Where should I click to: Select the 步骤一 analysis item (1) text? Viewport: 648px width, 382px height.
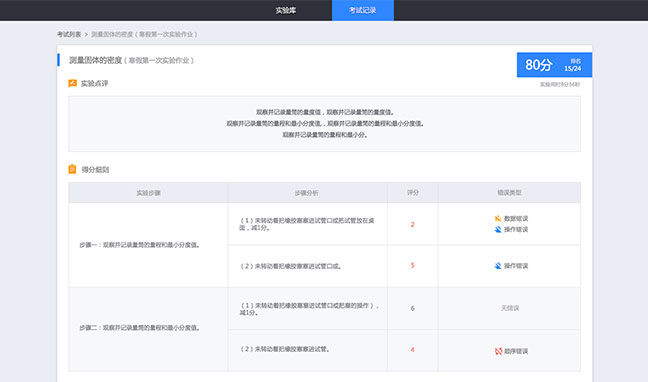pyautogui.click(x=307, y=224)
